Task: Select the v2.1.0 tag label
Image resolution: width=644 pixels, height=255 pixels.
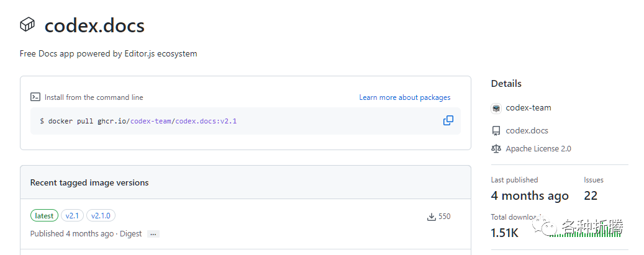Action: [101, 215]
